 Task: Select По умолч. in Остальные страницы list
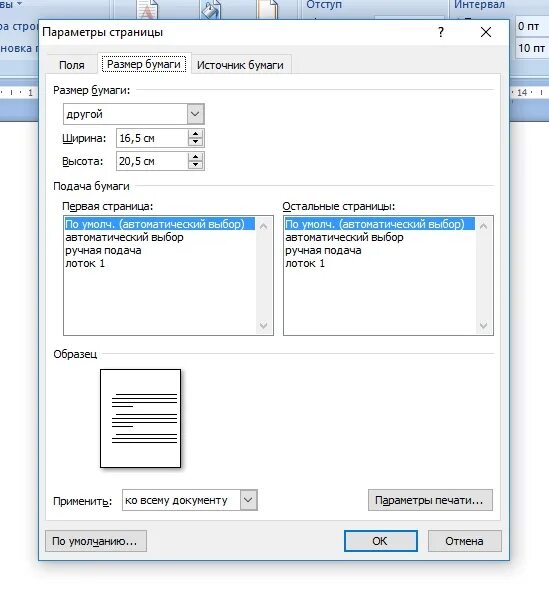pos(379,224)
